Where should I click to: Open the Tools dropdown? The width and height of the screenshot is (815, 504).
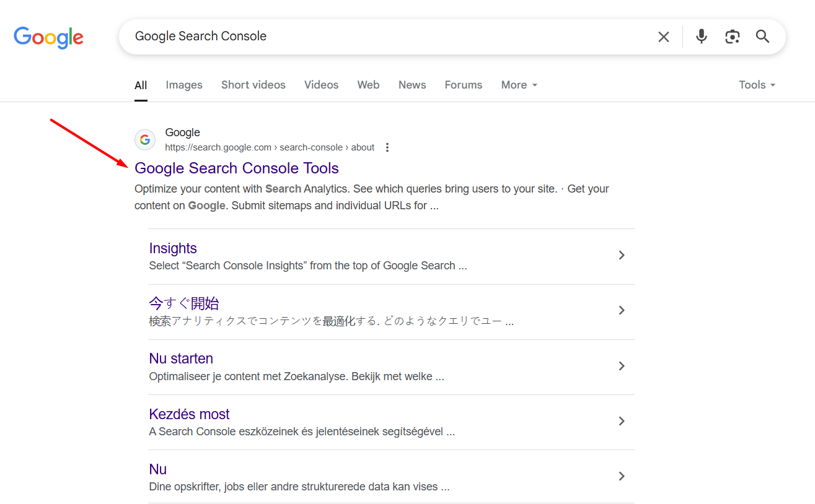(x=757, y=85)
